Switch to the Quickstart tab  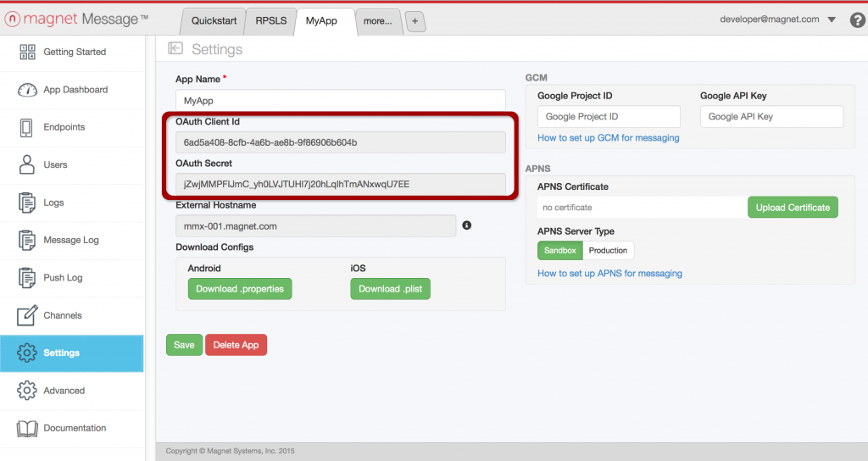point(214,21)
